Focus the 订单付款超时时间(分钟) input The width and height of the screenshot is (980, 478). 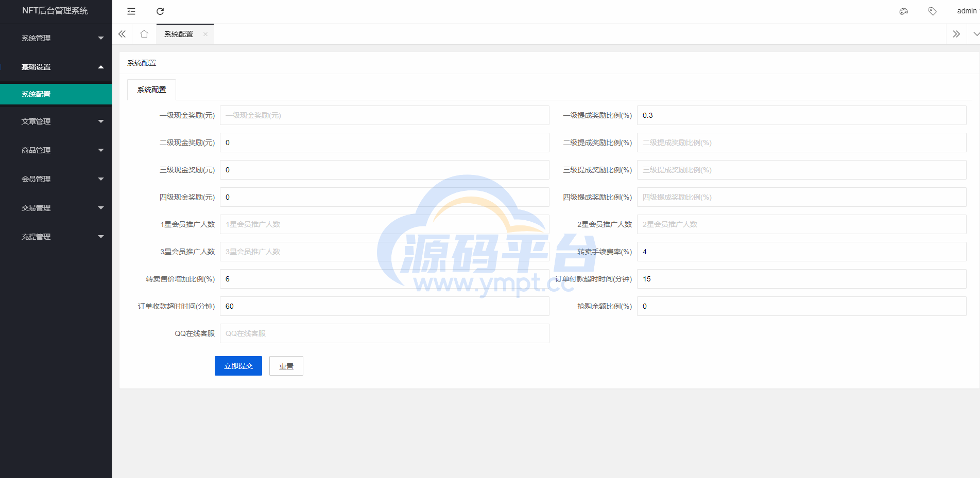coord(802,279)
